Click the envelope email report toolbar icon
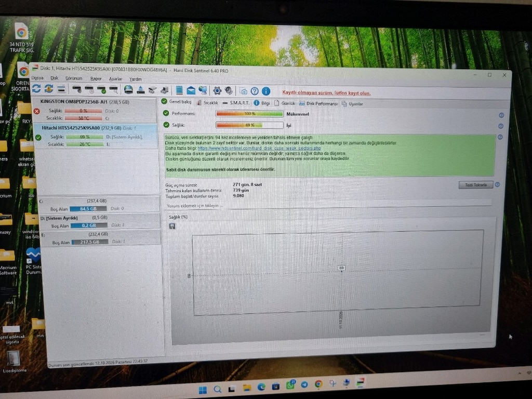 pos(191,90)
